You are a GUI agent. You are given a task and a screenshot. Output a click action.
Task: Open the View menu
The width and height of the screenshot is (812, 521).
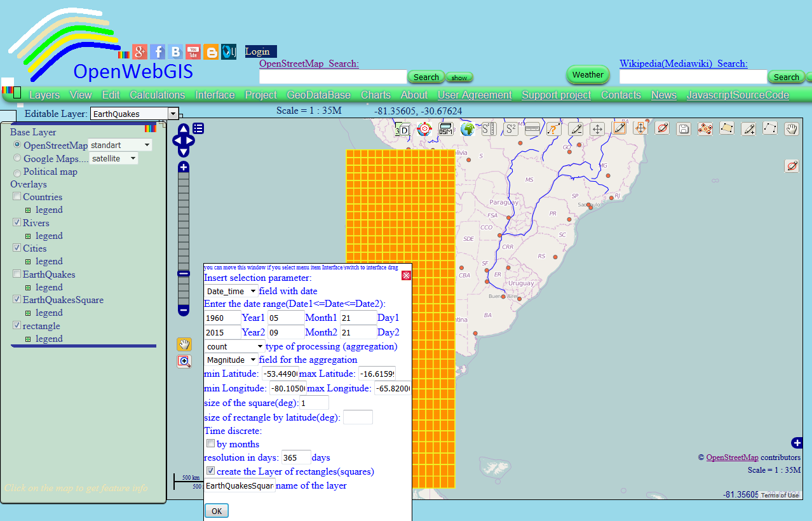click(81, 95)
